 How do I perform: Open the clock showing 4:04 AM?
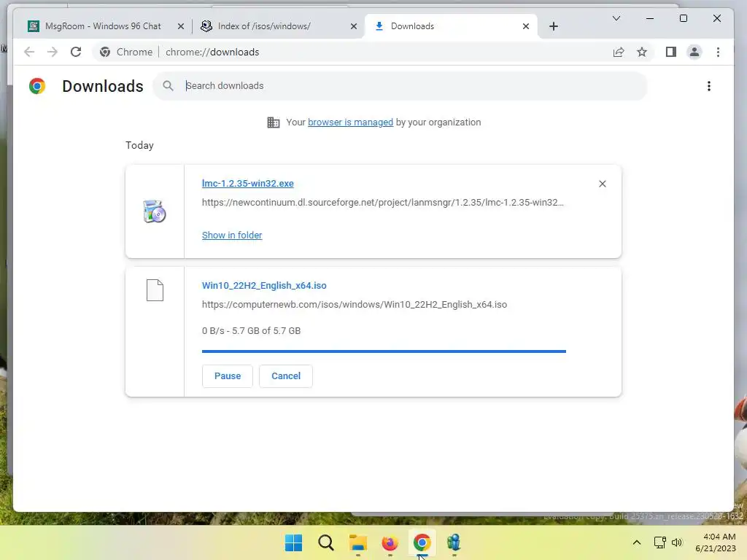[x=716, y=542]
